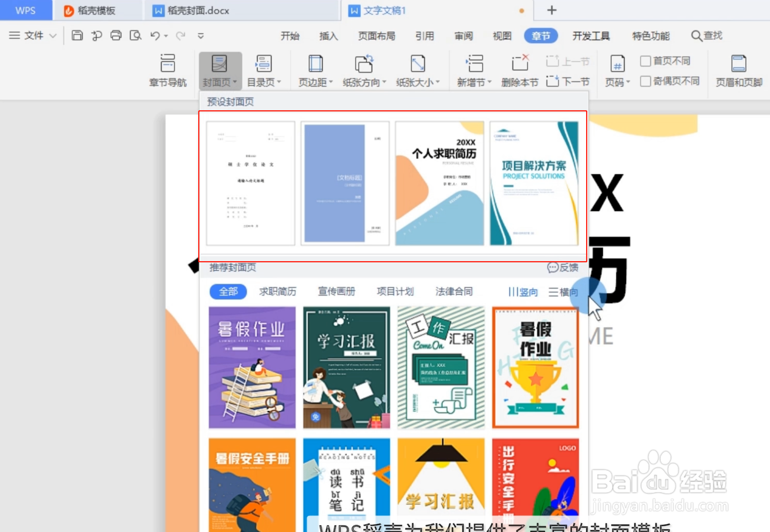
Task: Go to 上一节 previous section
Action: [x=568, y=61]
